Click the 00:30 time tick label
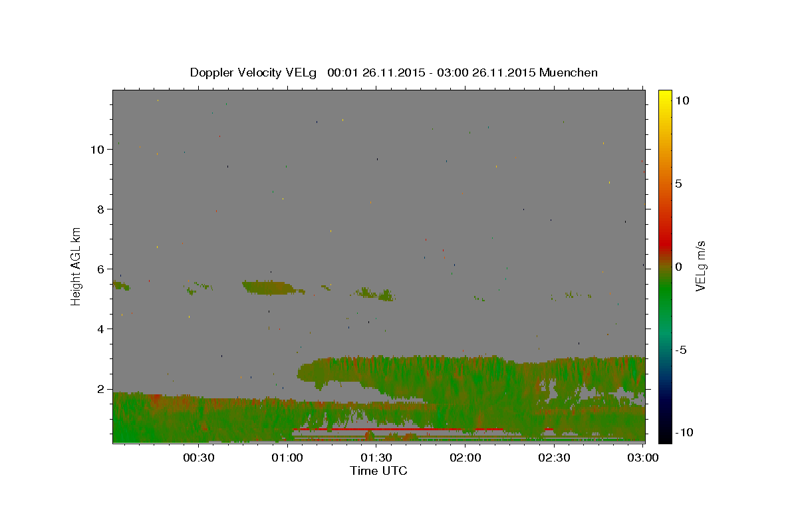 coord(198,458)
